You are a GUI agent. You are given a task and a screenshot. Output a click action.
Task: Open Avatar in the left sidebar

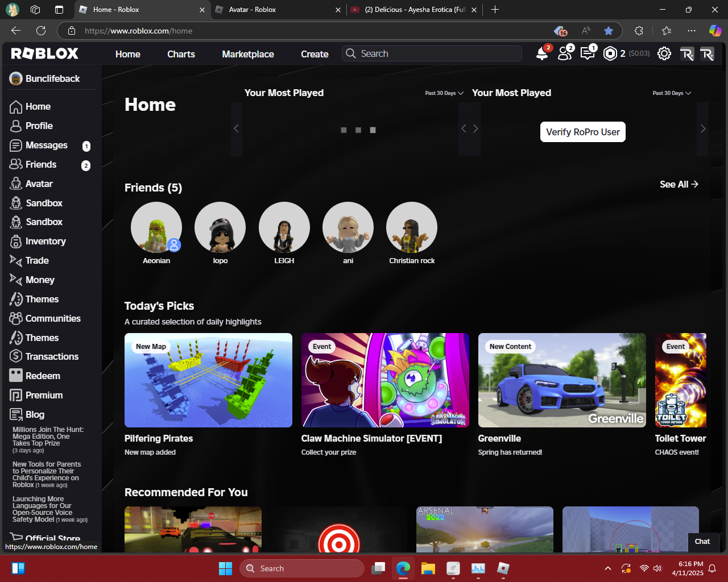coord(39,184)
